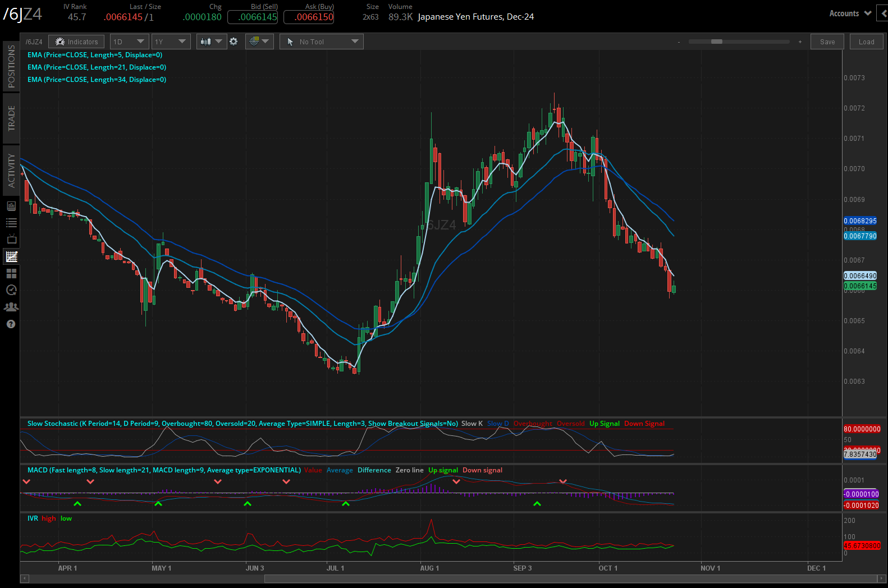This screenshot has width=888, height=588.
Task: Click the chart zoom slider handle
Action: 716,42
